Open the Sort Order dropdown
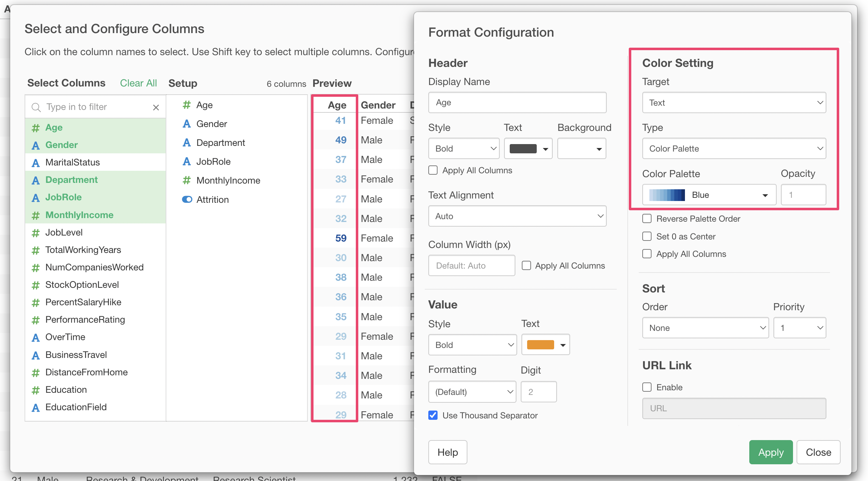Screen dimensions: 868x481 coord(705,328)
